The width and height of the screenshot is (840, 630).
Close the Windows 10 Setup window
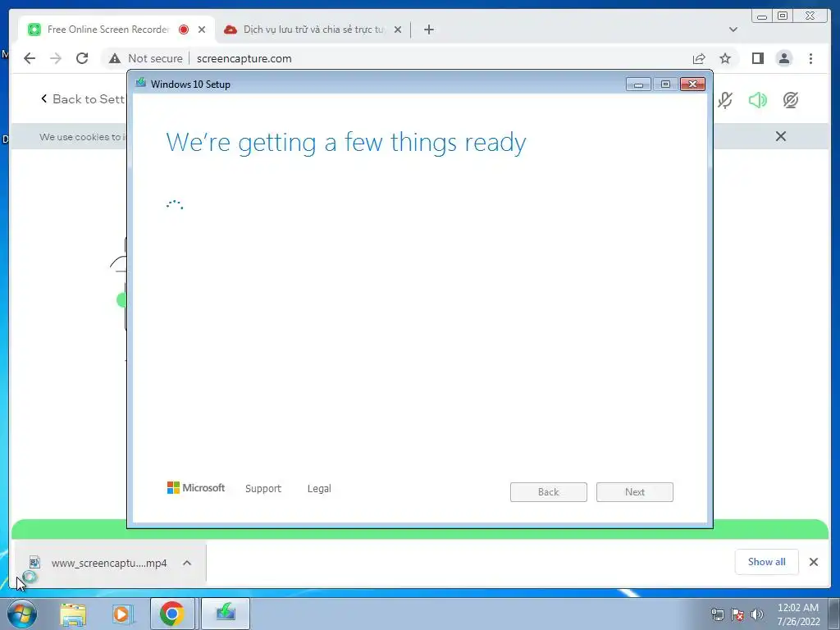click(x=692, y=84)
